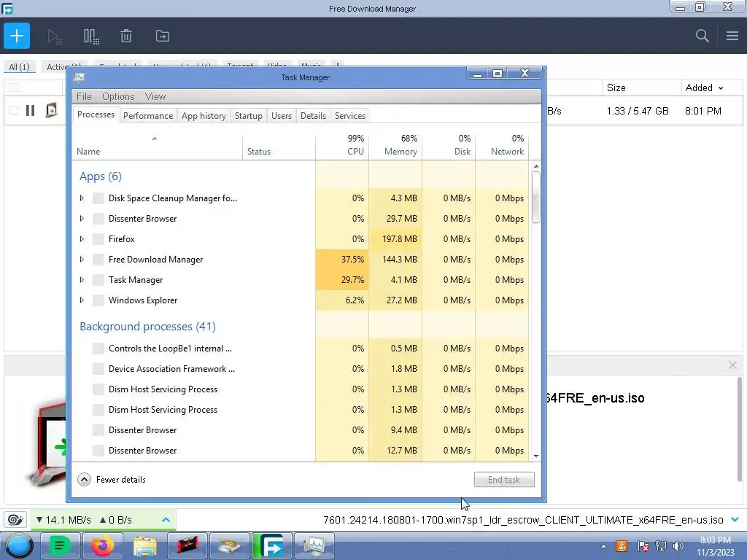Click the process list scroll down arrow
Image resolution: width=747 pixels, height=560 pixels.
[536, 456]
